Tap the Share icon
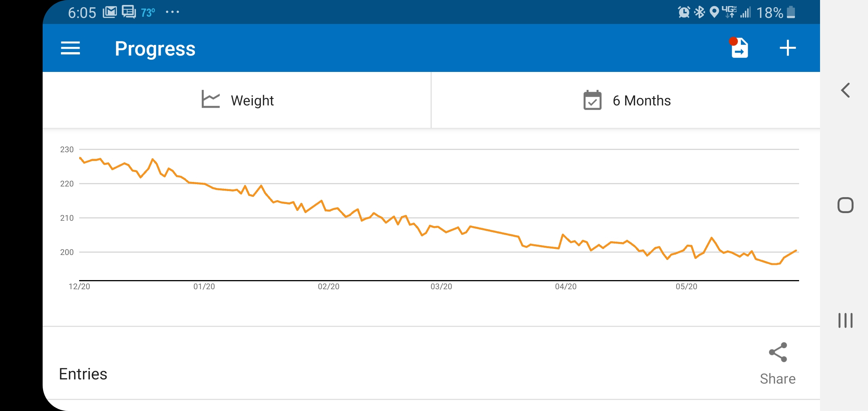This screenshot has height=411, width=868. pos(778,352)
